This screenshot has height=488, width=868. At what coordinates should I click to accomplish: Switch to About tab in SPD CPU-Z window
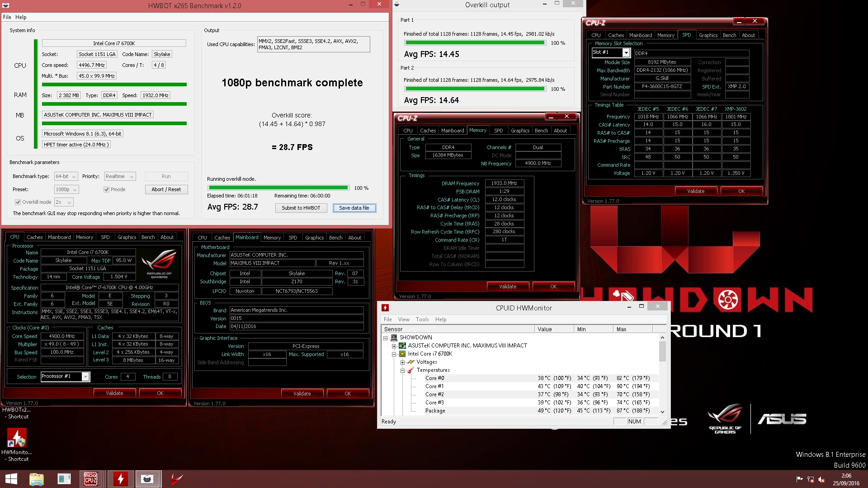tap(748, 35)
